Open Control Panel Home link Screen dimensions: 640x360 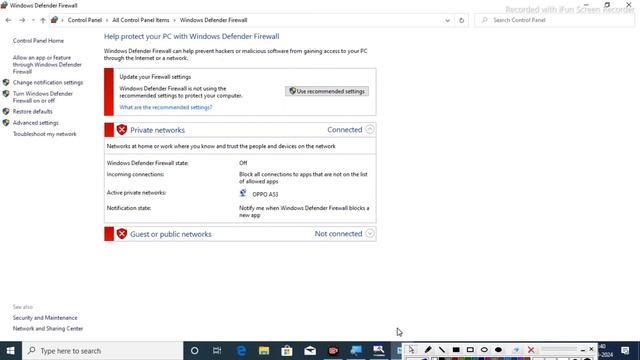[x=38, y=41]
